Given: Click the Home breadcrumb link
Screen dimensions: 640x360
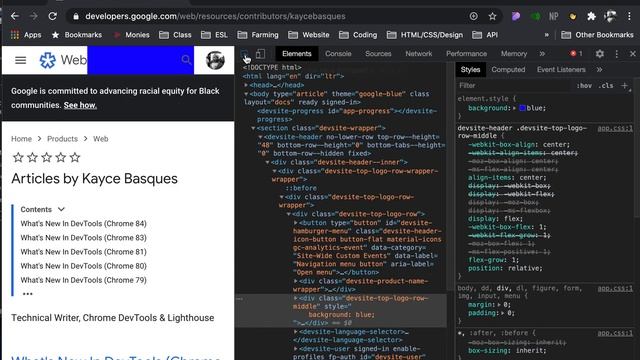Looking at the screenshot, I should 21,139.
